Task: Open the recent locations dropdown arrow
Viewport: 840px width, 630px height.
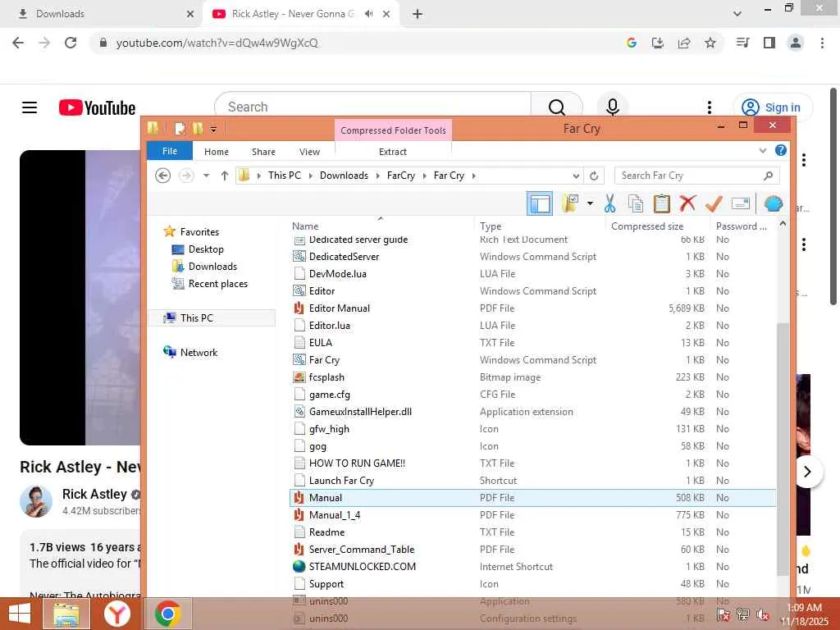Action: click(x=206, y=176)
